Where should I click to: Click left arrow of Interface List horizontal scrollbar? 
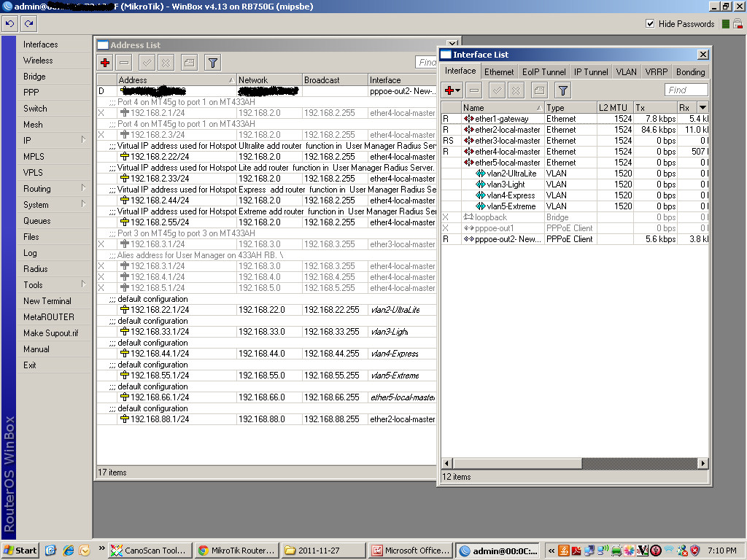pyautogui.click(x=447, y=463)
